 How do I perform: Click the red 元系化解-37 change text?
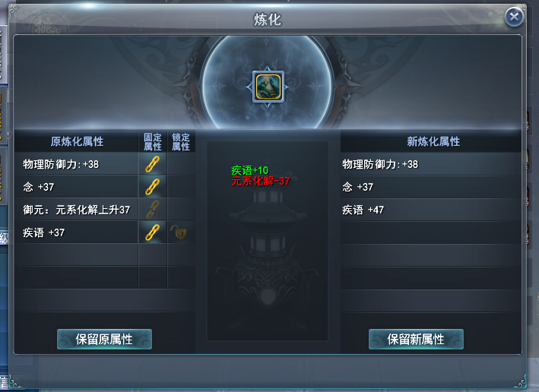point(261,181)
